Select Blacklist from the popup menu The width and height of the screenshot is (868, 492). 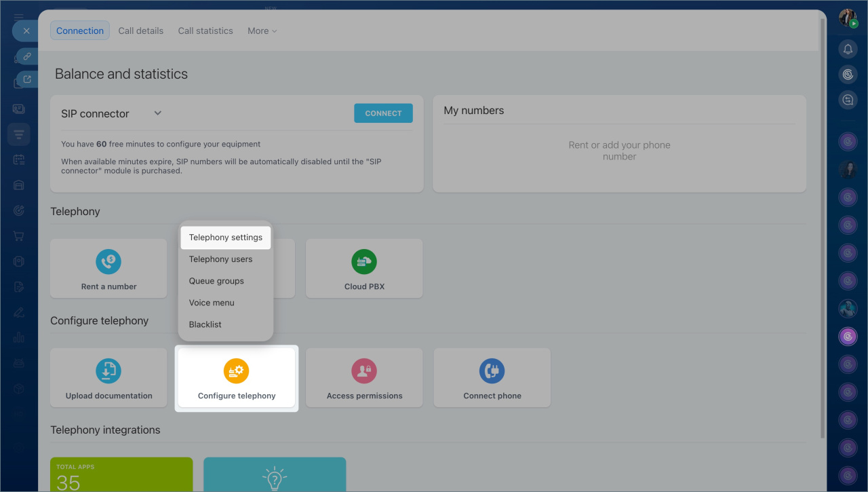click(205, 324)
